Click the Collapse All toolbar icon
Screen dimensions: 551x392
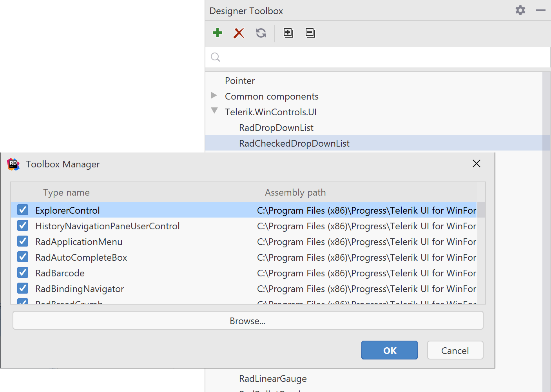point(310,33)
